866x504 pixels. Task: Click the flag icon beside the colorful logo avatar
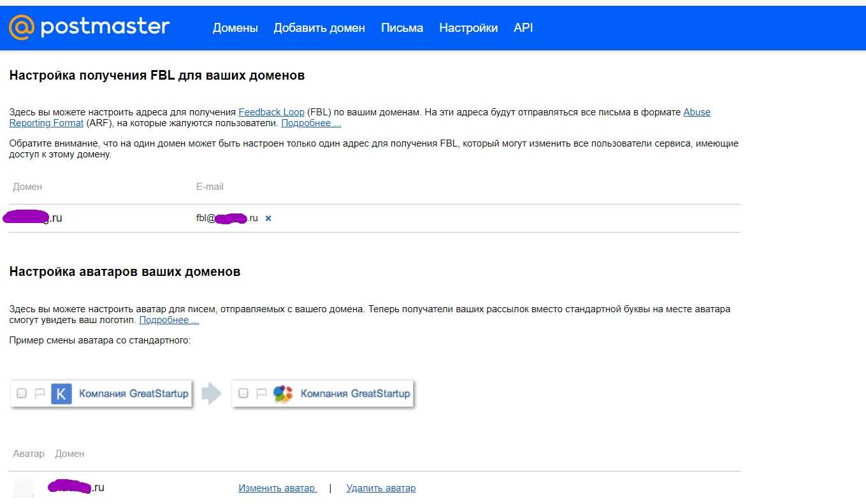[x=261, y=394]
